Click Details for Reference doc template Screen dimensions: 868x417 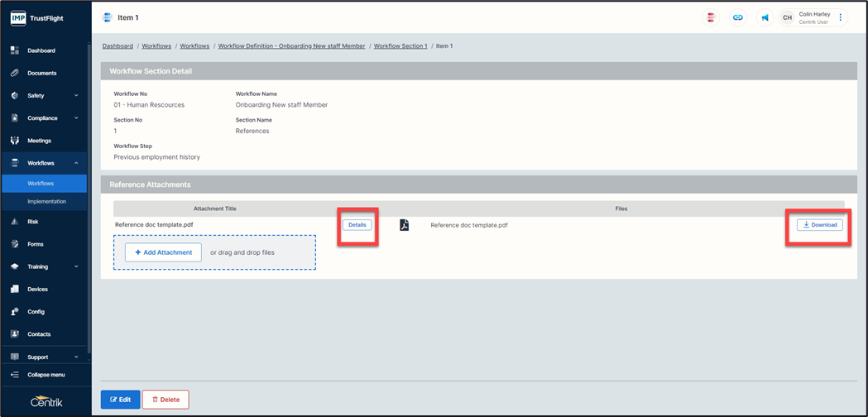tap(357, 225)
